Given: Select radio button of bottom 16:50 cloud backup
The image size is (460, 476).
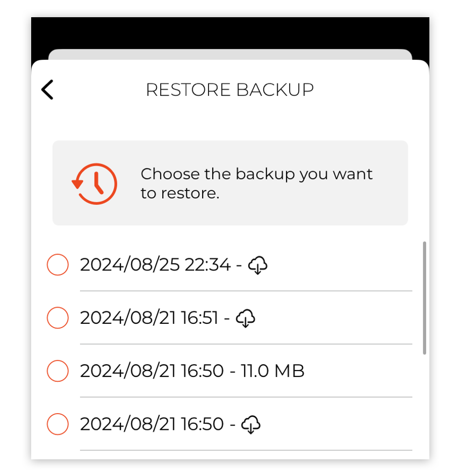Looking at the screenshot, I should pos(57,424).
